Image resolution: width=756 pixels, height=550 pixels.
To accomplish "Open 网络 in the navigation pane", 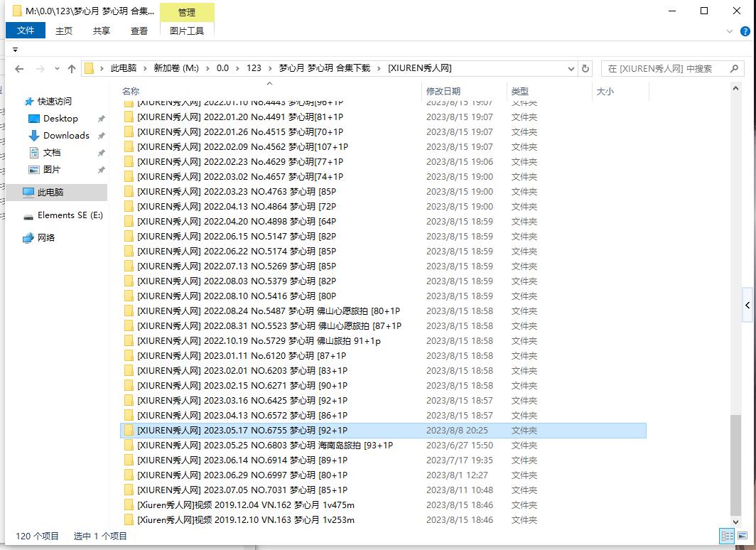I will (x=46, y=238).
